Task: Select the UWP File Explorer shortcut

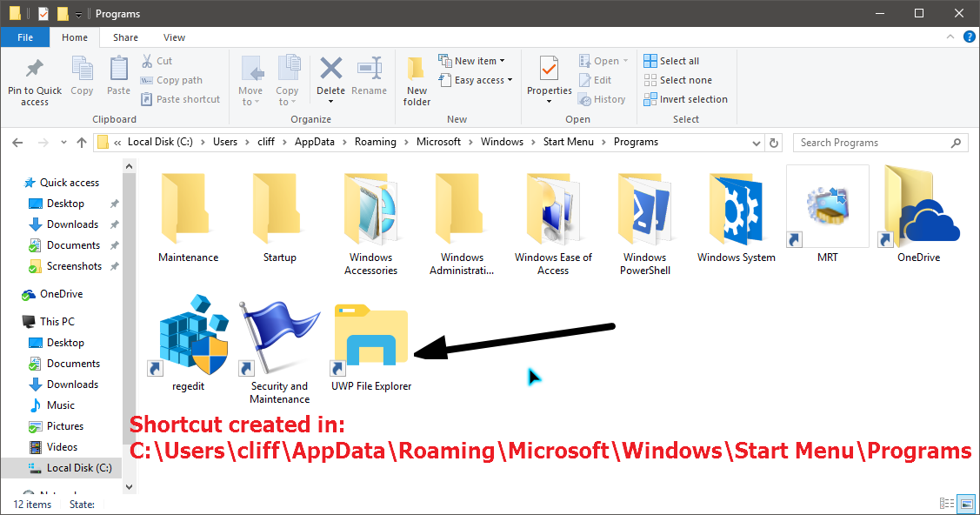Action: [x=371, y=339]
